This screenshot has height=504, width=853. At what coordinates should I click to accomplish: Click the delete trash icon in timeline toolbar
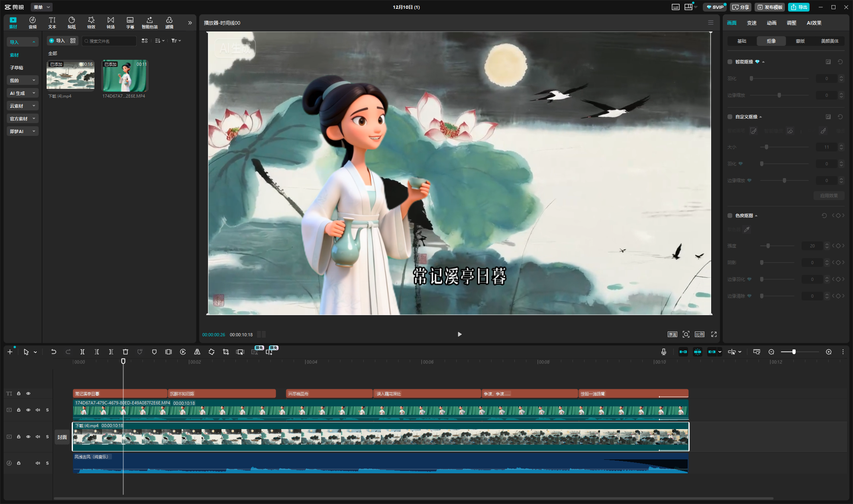[125, 352]
